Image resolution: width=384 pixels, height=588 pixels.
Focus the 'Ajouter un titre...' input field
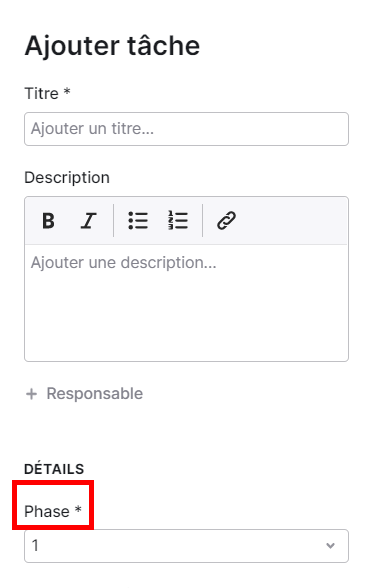pos(186,129)
